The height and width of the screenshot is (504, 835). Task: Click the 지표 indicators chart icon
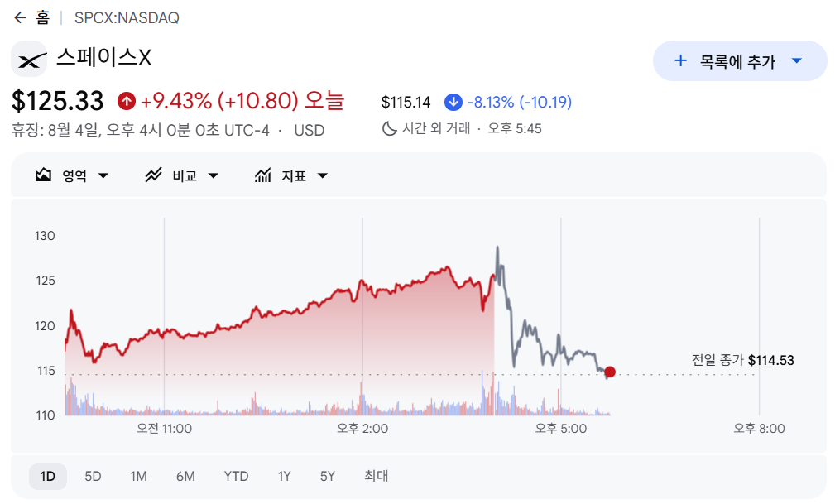click(262, 175)
